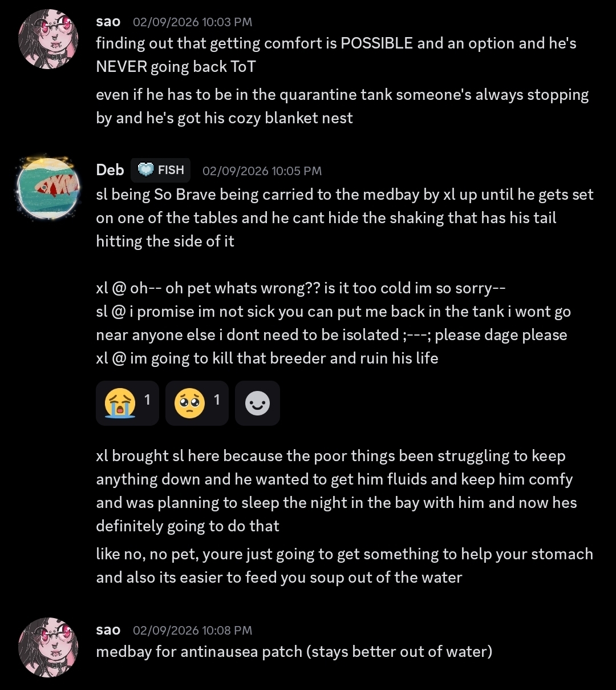Click the 10:08 PM message timestamp
616x690 pixels.
coord(192,631)
